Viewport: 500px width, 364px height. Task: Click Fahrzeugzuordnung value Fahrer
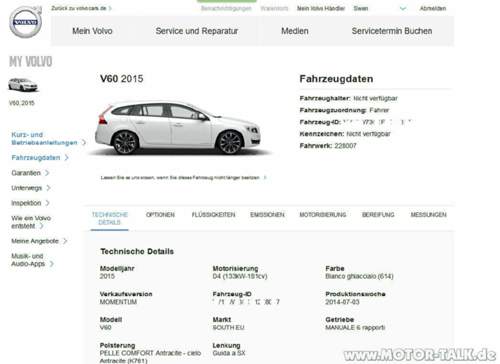pyautogui.click(x=379, y=110)
